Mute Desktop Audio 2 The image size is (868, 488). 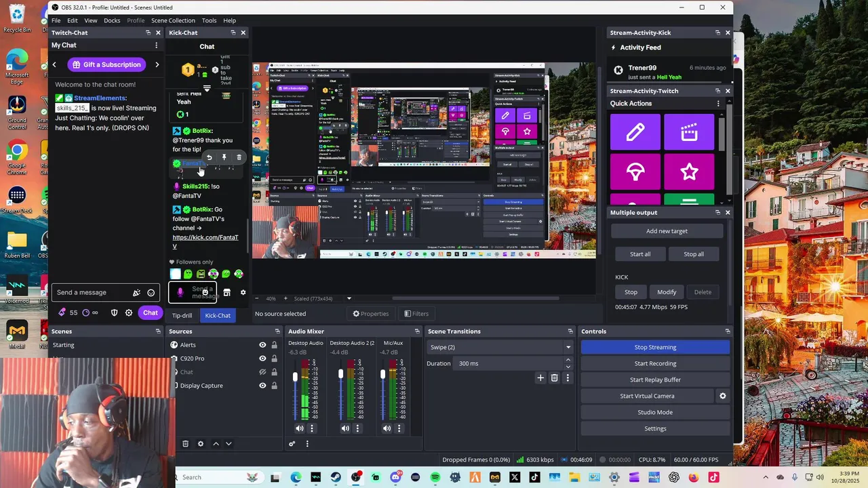click(x=345, y=428)
